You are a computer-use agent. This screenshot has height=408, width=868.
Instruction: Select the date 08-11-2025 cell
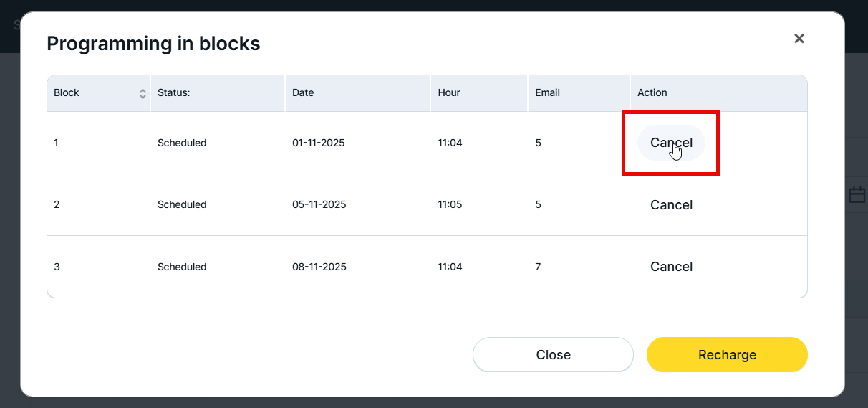(x=319, y=267)
